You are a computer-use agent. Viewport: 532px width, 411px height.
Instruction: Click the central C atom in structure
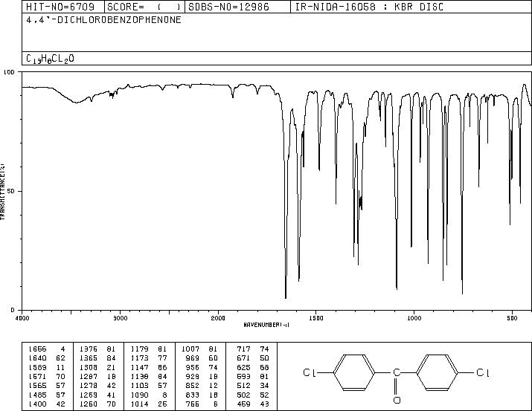397,373
